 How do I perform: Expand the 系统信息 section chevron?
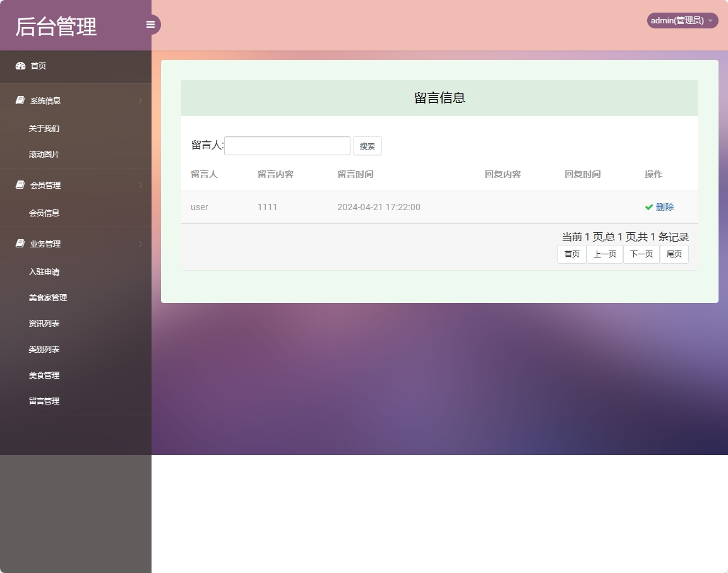(140, 100)
